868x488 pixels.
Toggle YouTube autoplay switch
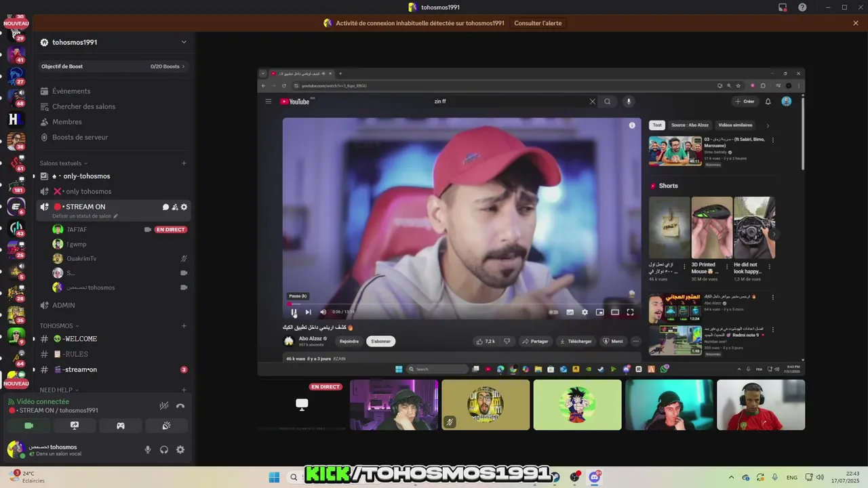(x=553, y=312)
